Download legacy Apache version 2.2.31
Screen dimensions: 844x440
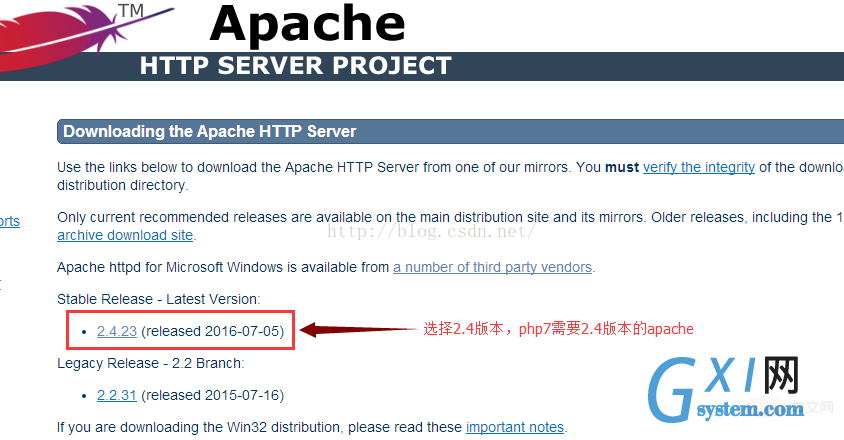tap(117, 395)
